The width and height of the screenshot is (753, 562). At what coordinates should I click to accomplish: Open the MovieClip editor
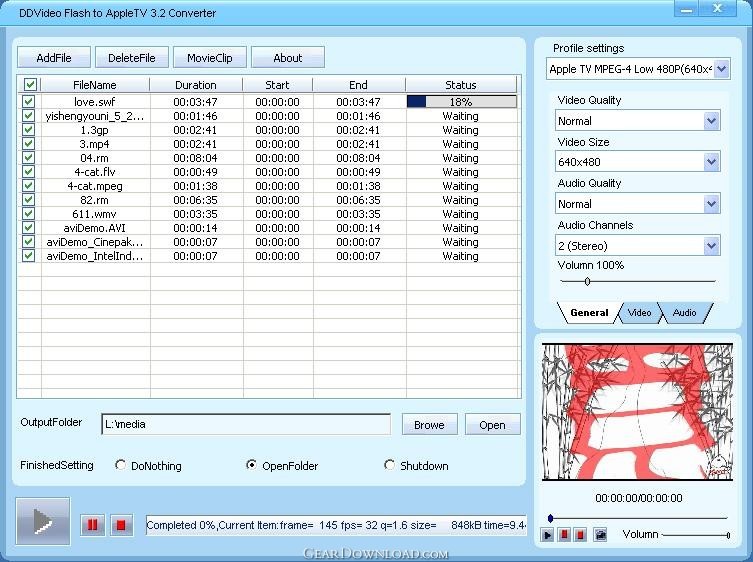pyautogui.click(x=210, y=58)
